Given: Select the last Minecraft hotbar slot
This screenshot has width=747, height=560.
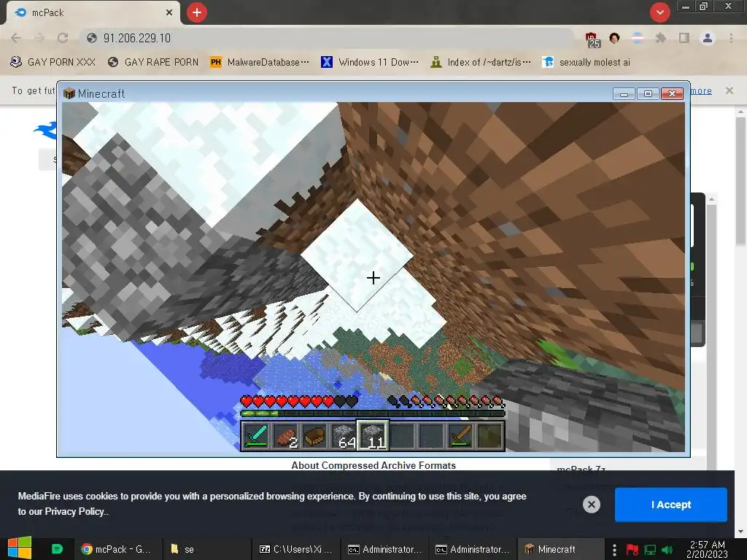Looking at the screenshot, I should click(x=489, y=436).
